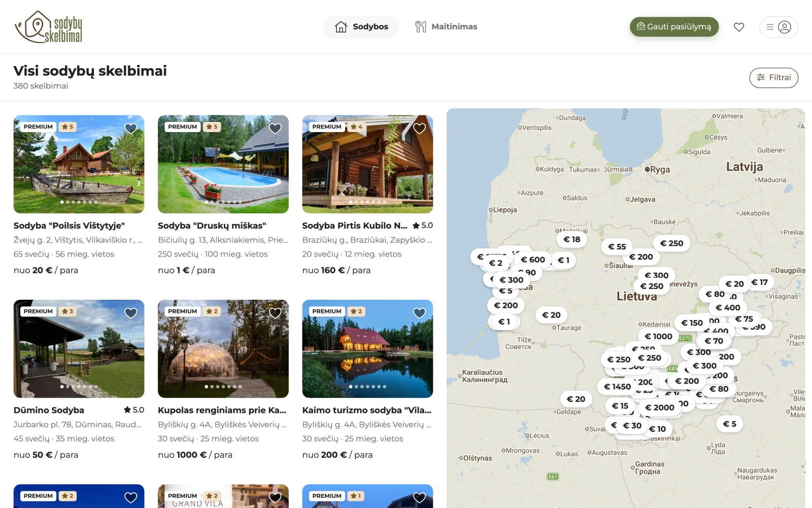The image size is (812, 508).
Task: Open the Sodyba Pirtis Kubilo title link
Action: click(355, 226)
